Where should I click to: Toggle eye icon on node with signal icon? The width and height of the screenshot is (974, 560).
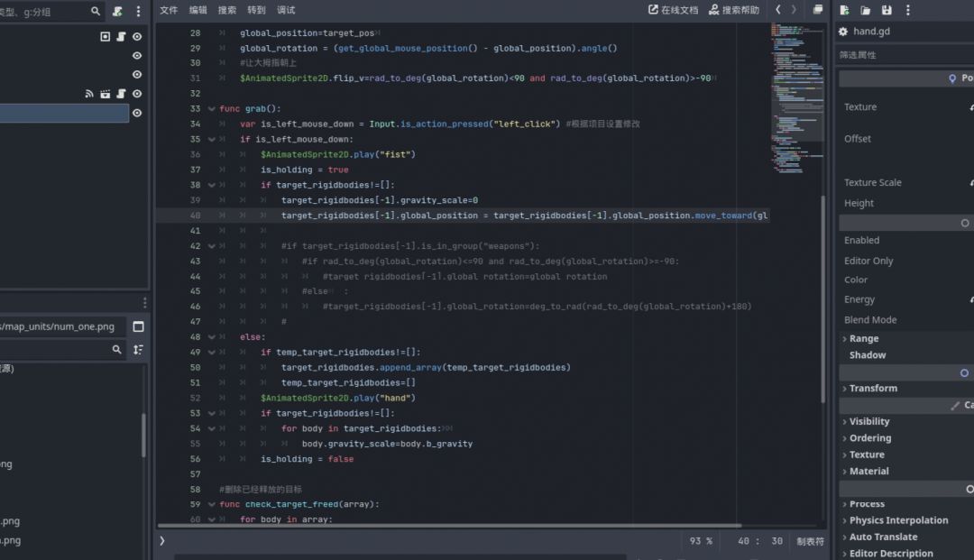click(x=137, y=94)
